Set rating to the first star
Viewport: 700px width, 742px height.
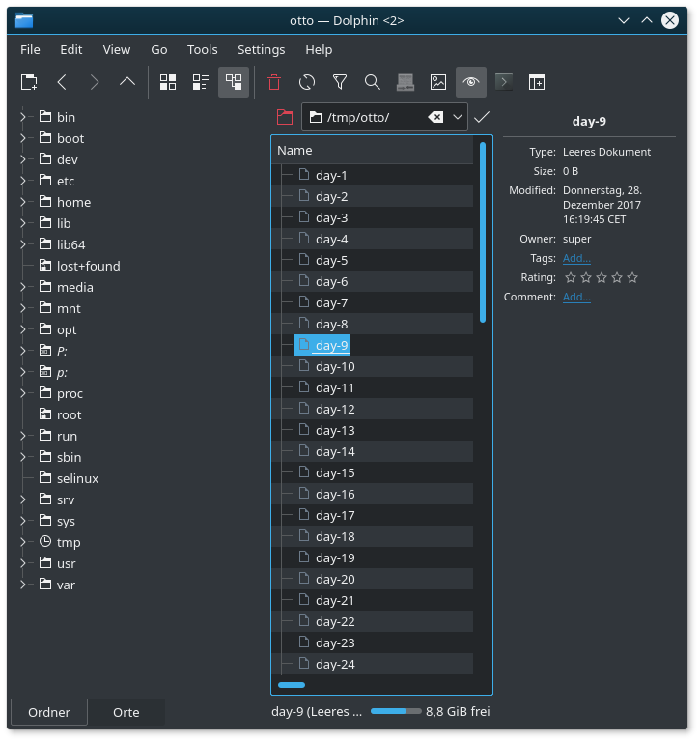pos(571,277)
